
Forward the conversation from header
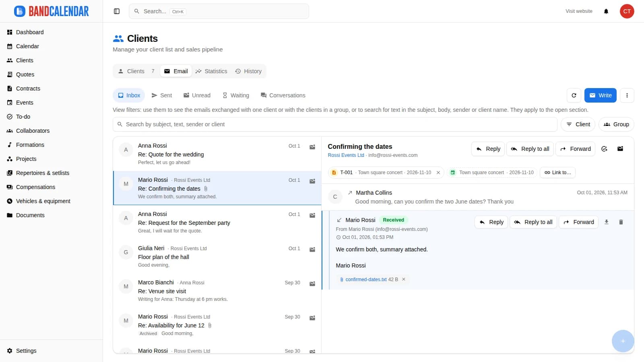pos(575,149)
